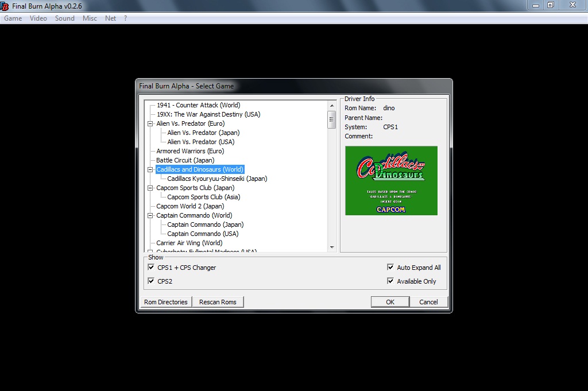Image resolution: width=588 pixels, height=391 pixels.
Task: Collapse the Captain Commando (World) node
Action: click(x=150, y=215)
